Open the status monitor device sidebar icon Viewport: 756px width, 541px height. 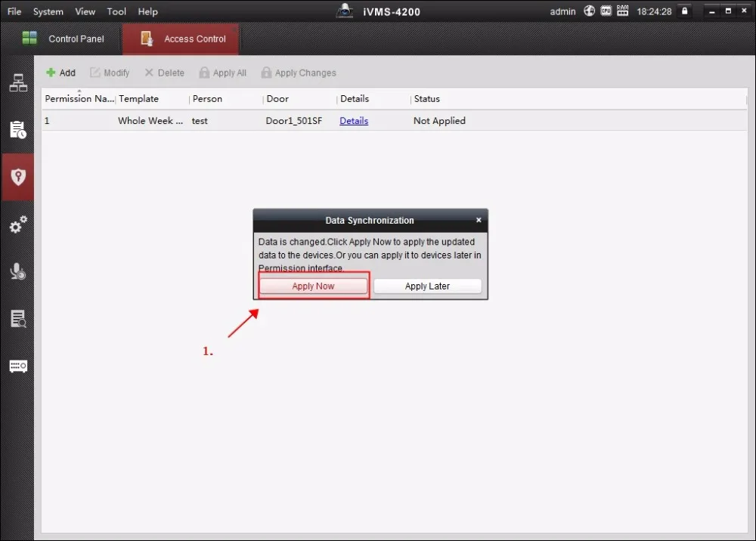pos(18,366)
